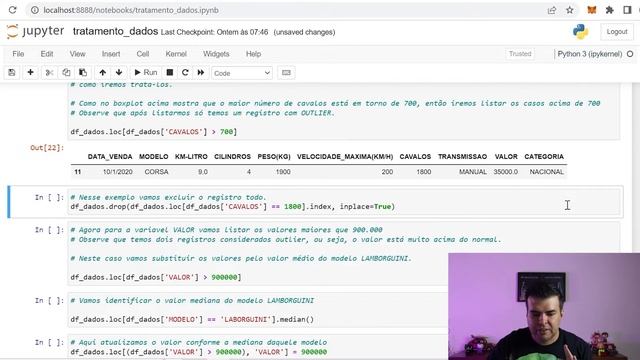Open the MetaMask fox extension

(x=591, y=10)
